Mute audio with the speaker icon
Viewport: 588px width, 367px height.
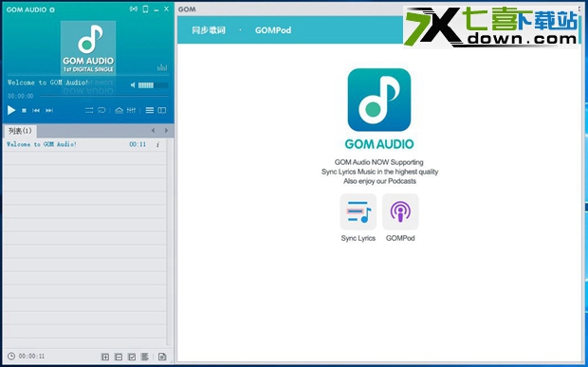133,85
